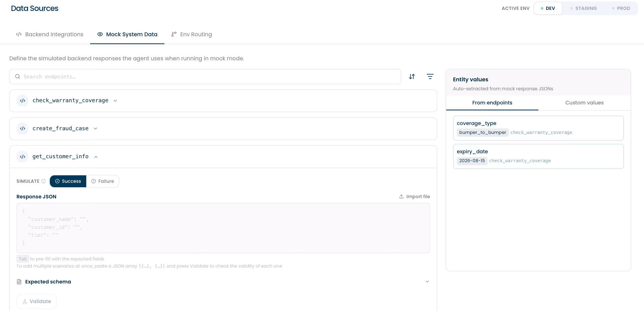Switch to Custom values tab
Image resolution: width=644 pixels, height=311 pixels.
(x=584, y=103)
